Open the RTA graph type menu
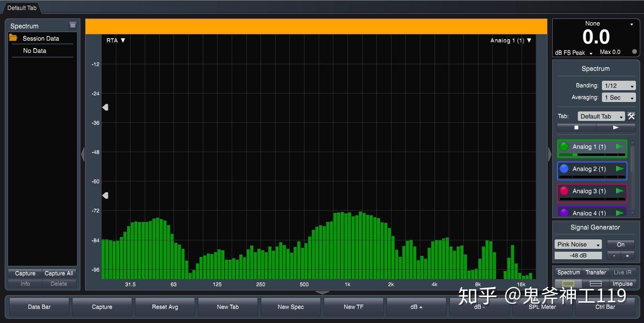 pos(116,41)
